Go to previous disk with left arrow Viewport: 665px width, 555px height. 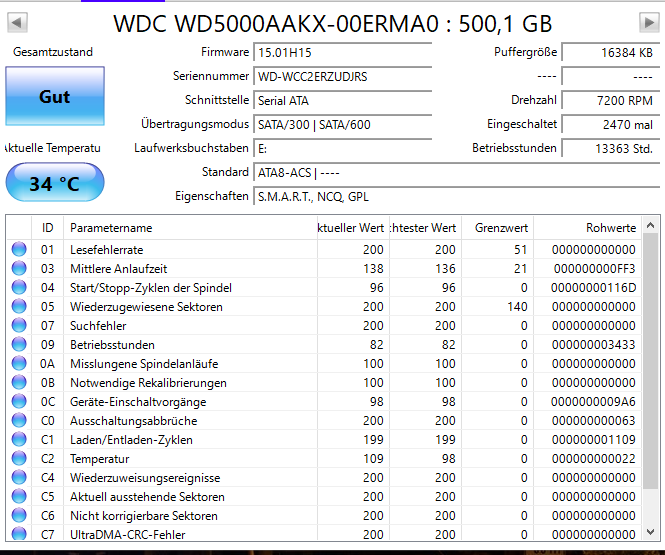(17, 22)
